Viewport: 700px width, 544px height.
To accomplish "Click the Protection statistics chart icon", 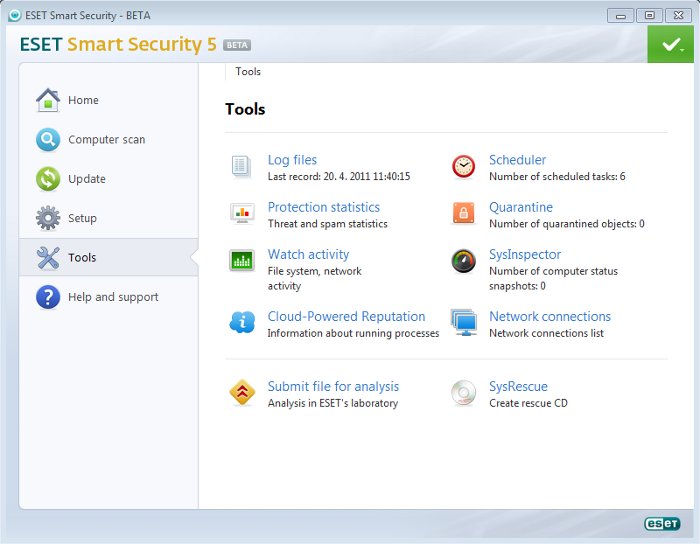I will [241, 213].
